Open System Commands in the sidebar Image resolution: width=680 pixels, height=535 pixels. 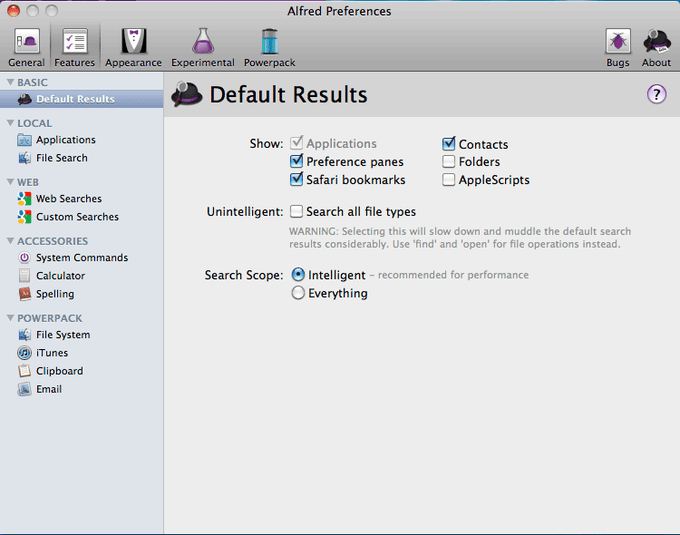82,258
